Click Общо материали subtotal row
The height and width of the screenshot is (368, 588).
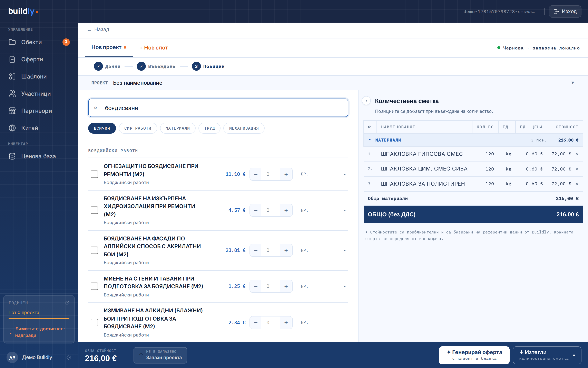(473, 199)
